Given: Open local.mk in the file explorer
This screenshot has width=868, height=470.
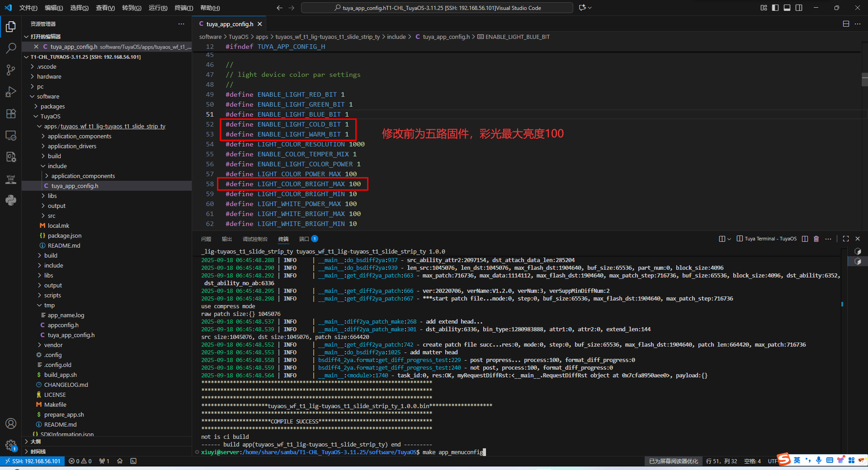Looking at the screenshot, I should pos(58,226).
